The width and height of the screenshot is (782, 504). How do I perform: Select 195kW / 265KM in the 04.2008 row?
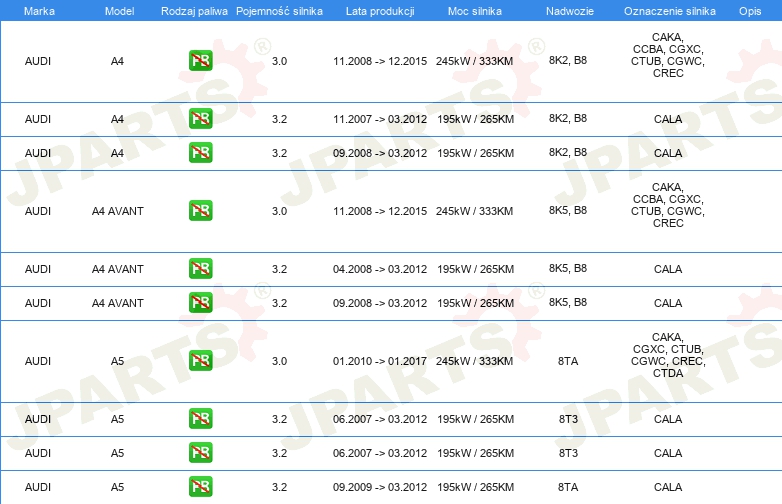coord(475,269)
